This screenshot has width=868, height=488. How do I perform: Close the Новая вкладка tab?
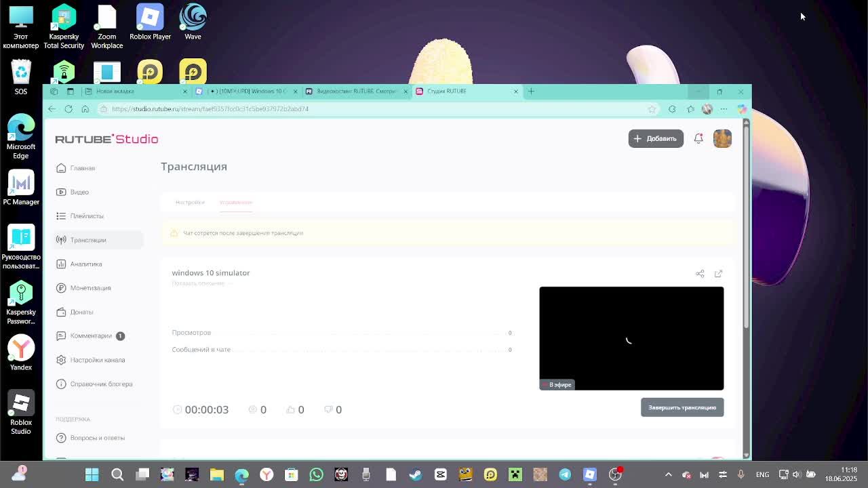[184, 91]
